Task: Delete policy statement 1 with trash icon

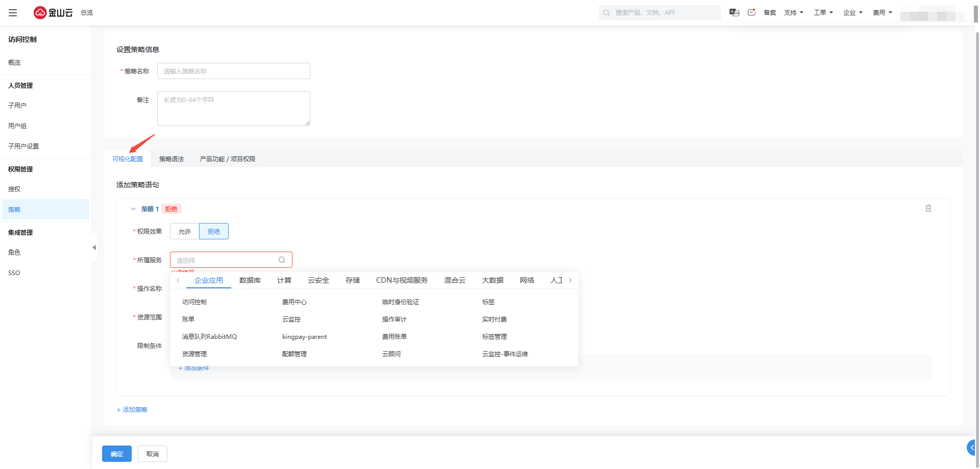Action: 928,208
